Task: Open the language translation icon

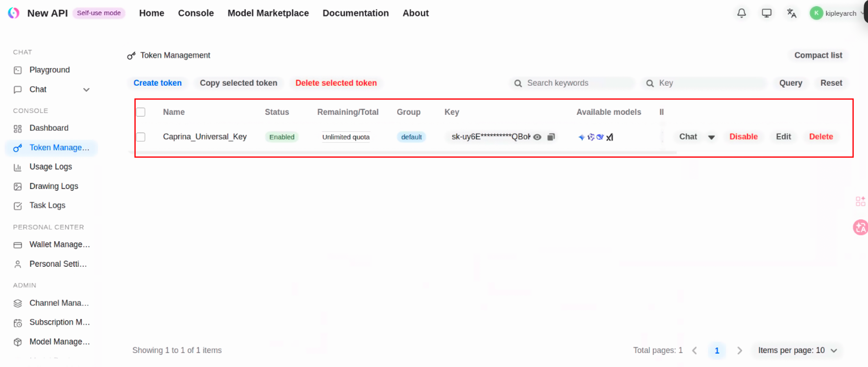Action: 791,13
